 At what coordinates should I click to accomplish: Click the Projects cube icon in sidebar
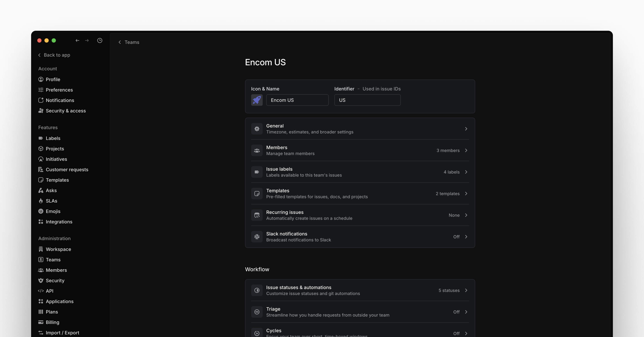(x=41, y=149)
